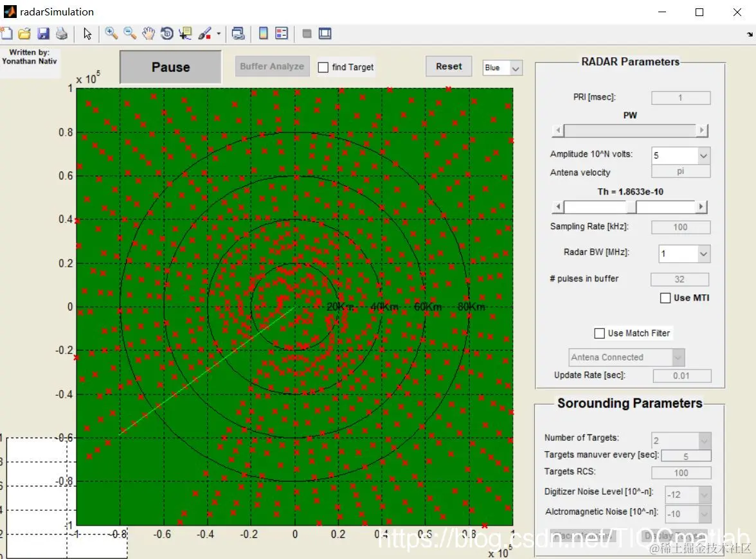Click the New Figure icon

point(6,33)
